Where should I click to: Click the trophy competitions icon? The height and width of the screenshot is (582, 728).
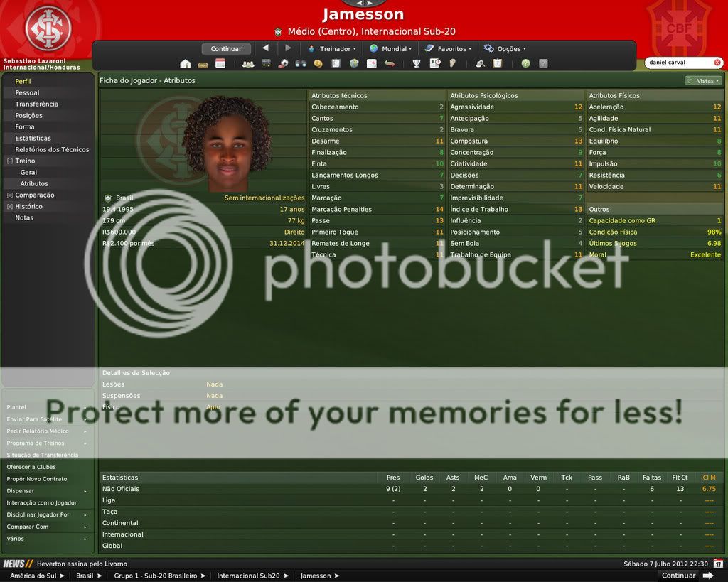[417, 63]
